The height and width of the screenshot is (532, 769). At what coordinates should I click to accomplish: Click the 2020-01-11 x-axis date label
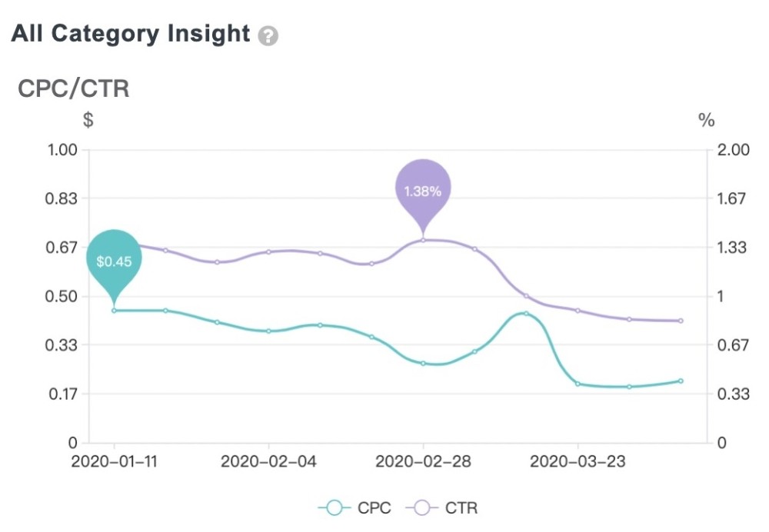[115, 461]
